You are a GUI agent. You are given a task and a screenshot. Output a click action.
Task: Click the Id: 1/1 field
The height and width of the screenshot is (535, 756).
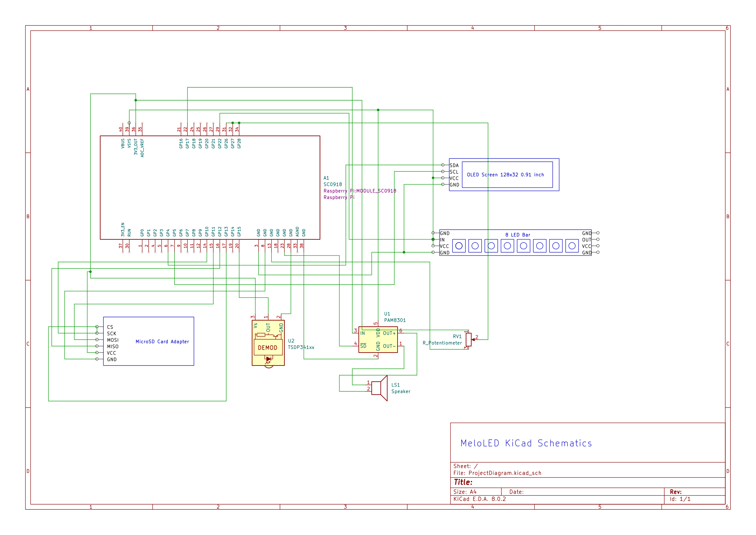click(x=680, y=499)
